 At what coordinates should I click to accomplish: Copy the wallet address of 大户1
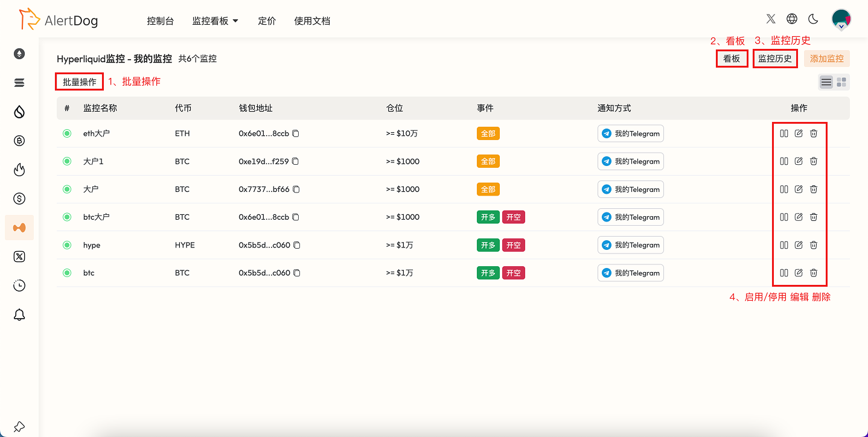pyautogui.click(x=295, y=161)
